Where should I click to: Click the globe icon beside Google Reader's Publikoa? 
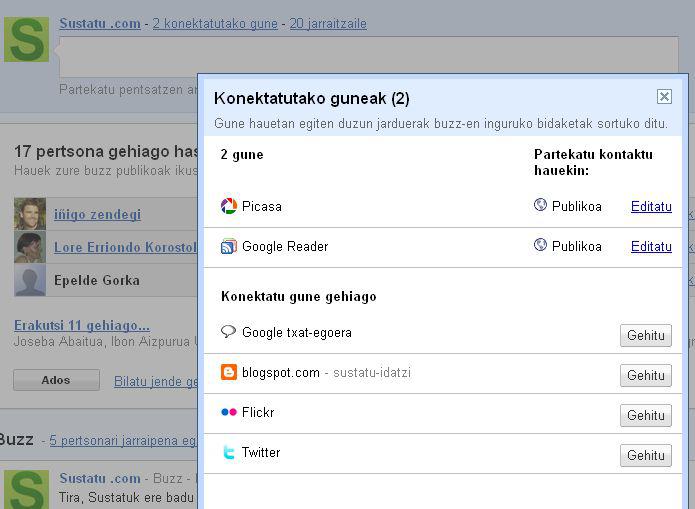(540, 245)
